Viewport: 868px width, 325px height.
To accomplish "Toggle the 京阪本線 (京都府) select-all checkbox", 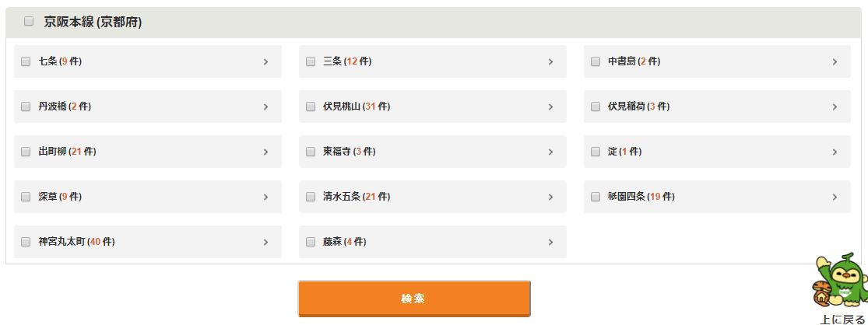I will pos(29,22).
